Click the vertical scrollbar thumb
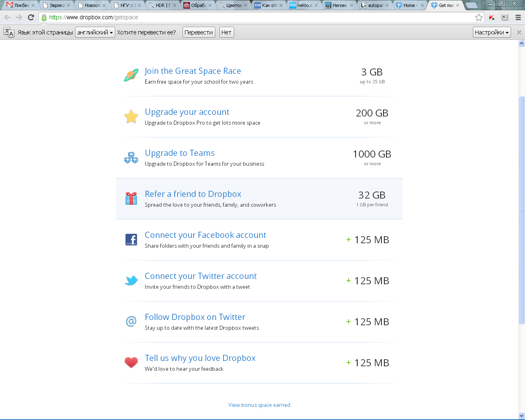Image resolution: width=525 pixels, height=420 pixels. (521, 209)
